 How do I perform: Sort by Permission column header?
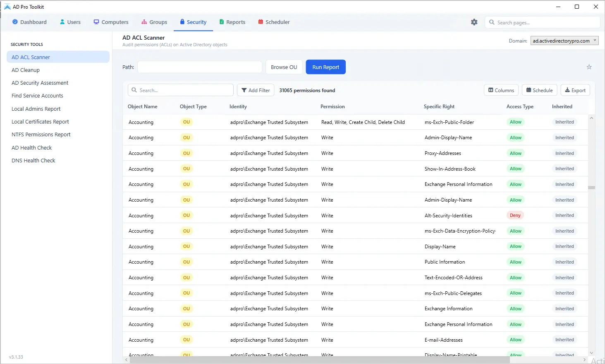[x=332, y=106]
